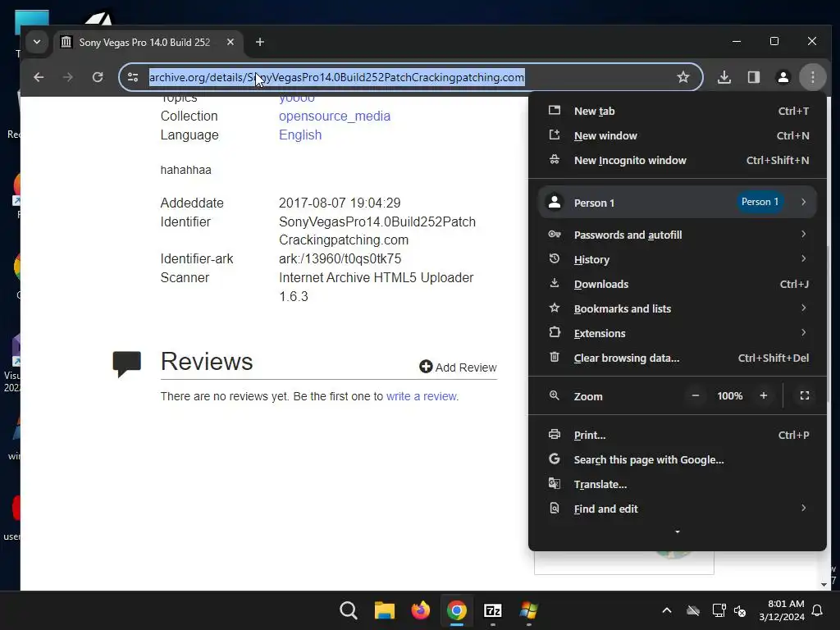Click the hahahhaa description text
The height and width of the screenshot is (630, 840).
point(186,170)
